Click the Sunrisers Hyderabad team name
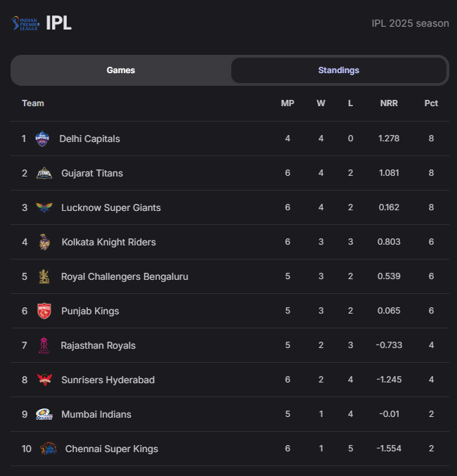 click(x=108, y=380)
